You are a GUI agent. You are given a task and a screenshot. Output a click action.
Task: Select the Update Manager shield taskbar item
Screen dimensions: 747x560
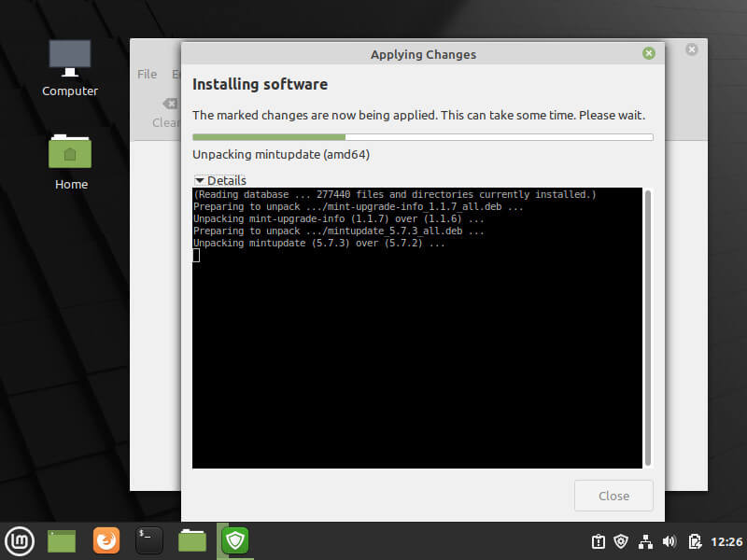click(x=234, y=540)
